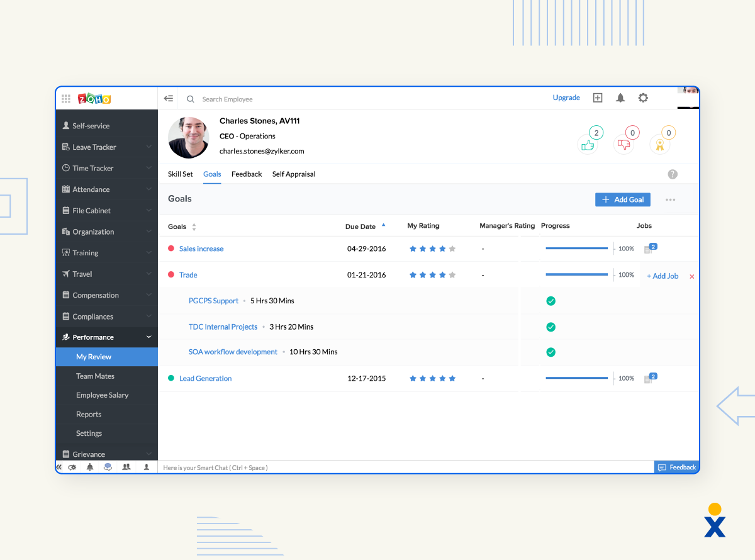Click the help question mark icon
Image resolution: width=755 pixels, height=560 pixels.
point(672,174)
